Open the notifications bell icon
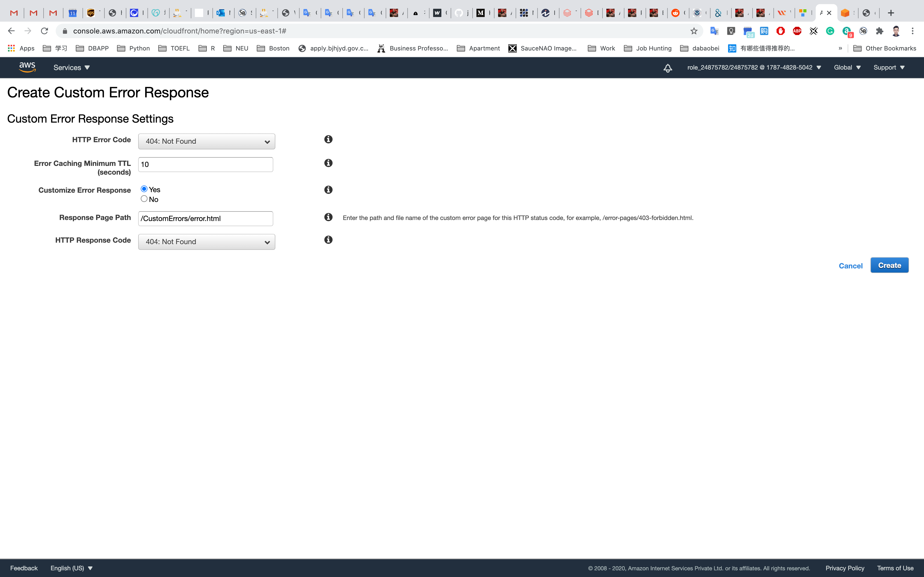The height and width of the screenshot is (577, 924). (667, 68)
